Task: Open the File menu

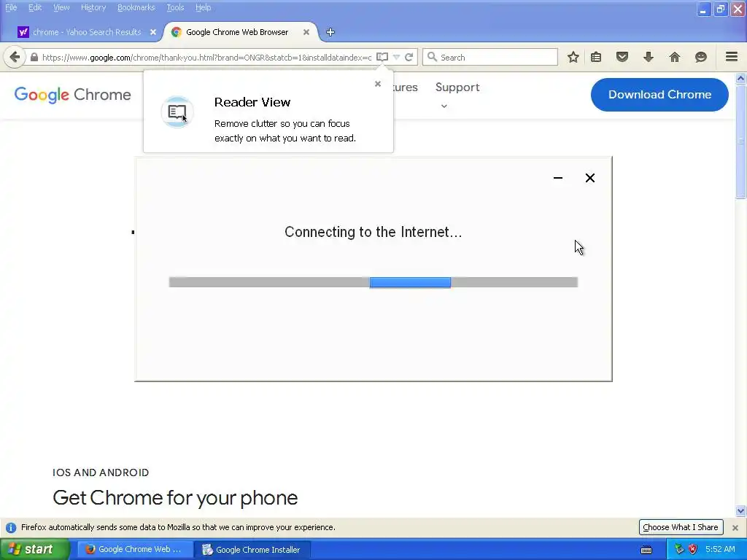Action: 11,7
